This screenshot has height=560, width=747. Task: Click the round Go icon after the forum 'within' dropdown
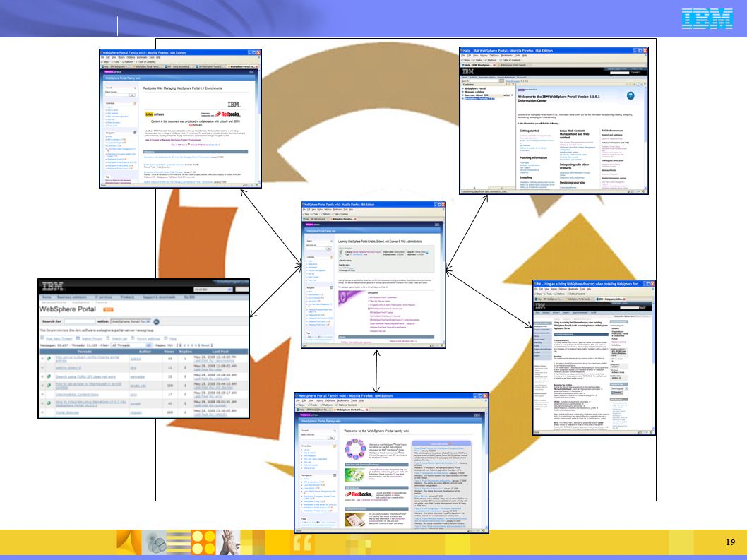156,322
